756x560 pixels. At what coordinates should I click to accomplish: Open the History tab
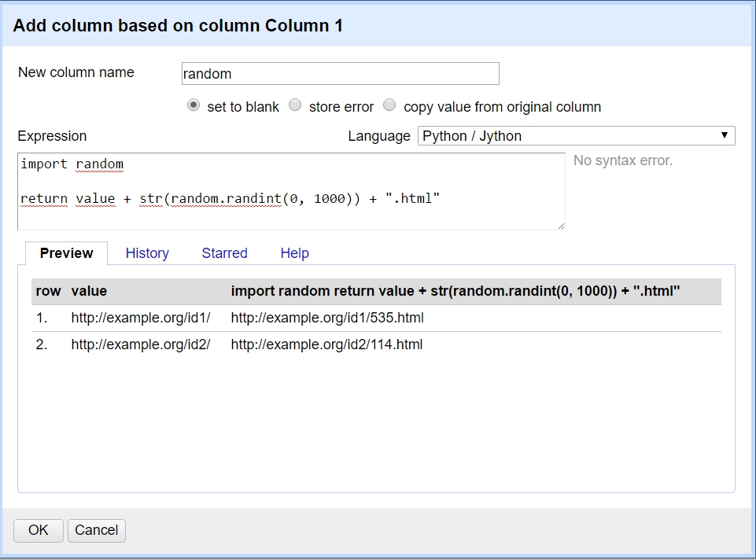tap(147, 253)
